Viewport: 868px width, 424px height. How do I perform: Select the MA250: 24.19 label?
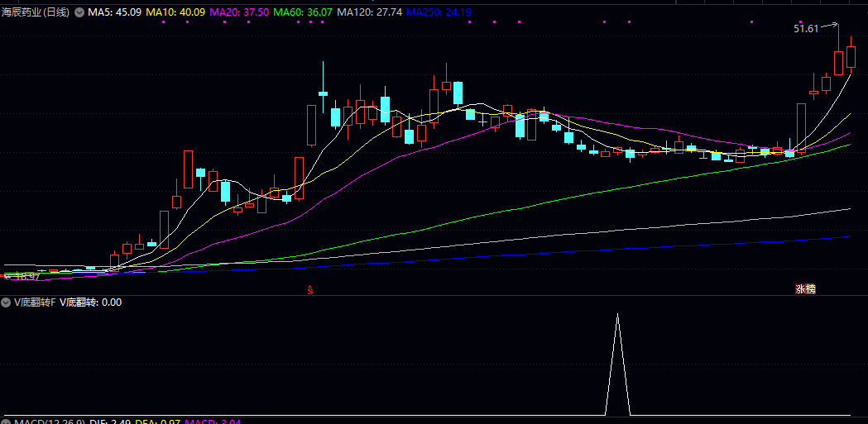pyautogui.click(x=439, y=12)
